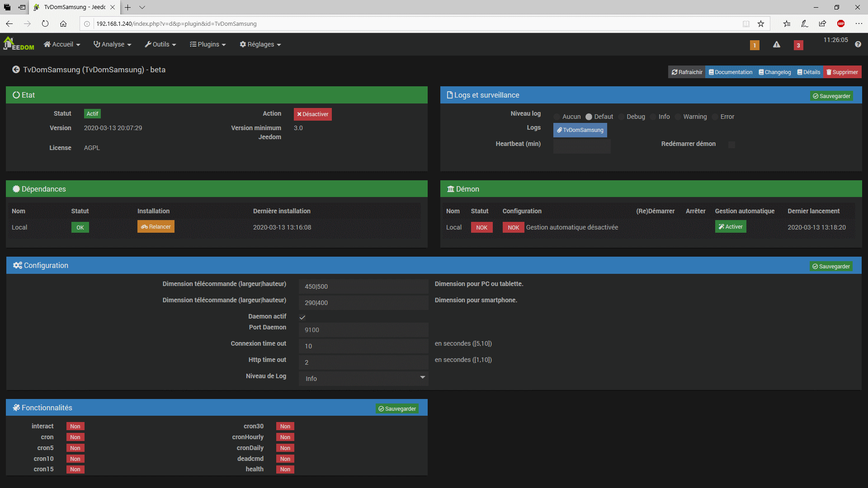Viewport: 868px width, 488px height.
Task: Open reading view icon
Action: tap(746, 23)
